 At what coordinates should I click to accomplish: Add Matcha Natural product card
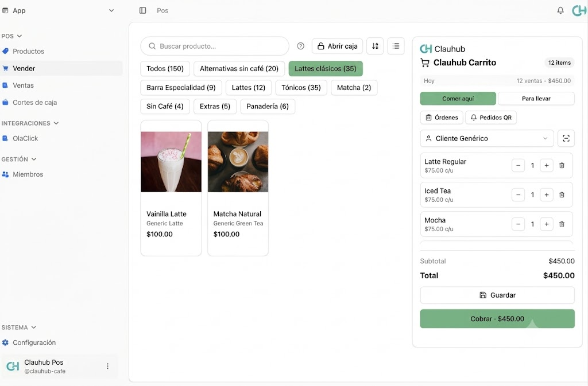click(238, 188)
